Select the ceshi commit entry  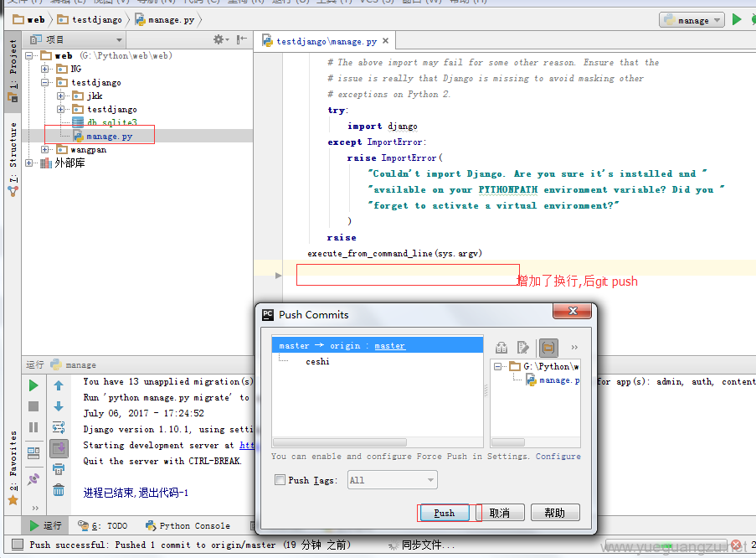point(317,362)
